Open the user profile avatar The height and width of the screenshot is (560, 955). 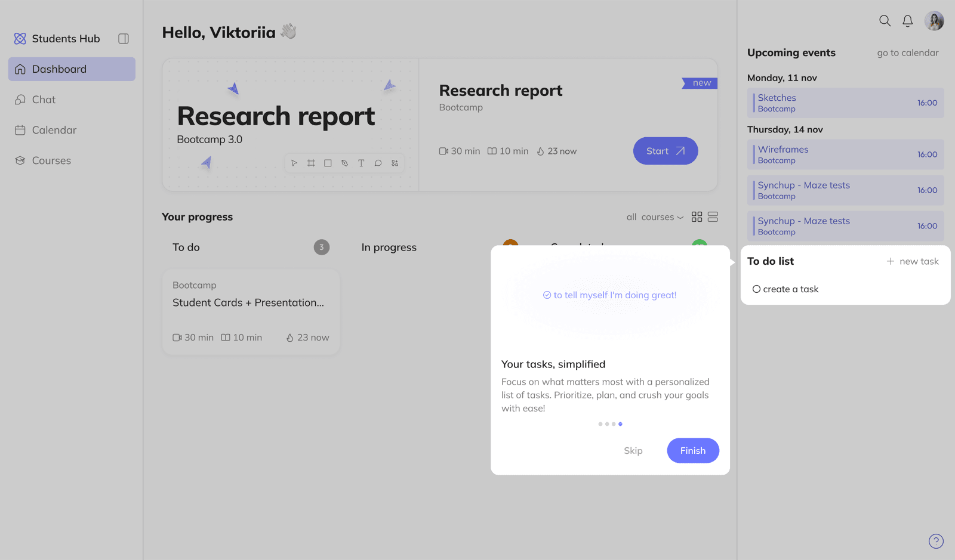point(934,21)
